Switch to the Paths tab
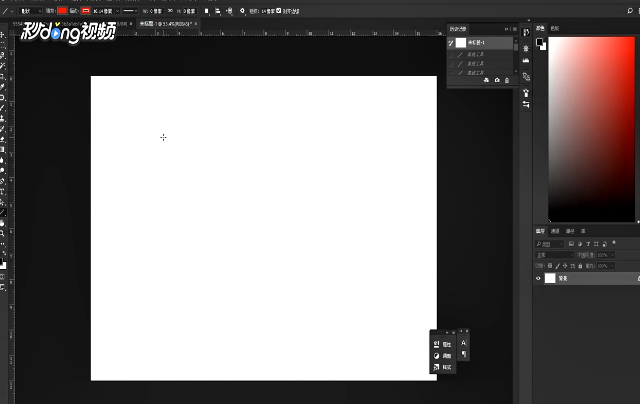640x404 pixels. (570, 231)
